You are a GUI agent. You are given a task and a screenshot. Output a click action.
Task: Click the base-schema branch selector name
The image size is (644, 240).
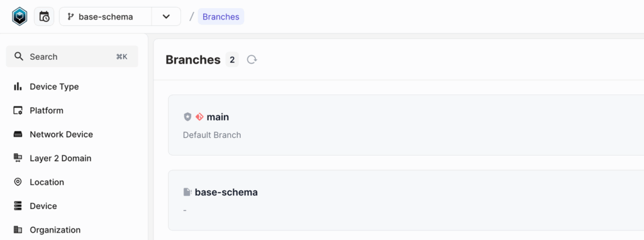point(106,17)
